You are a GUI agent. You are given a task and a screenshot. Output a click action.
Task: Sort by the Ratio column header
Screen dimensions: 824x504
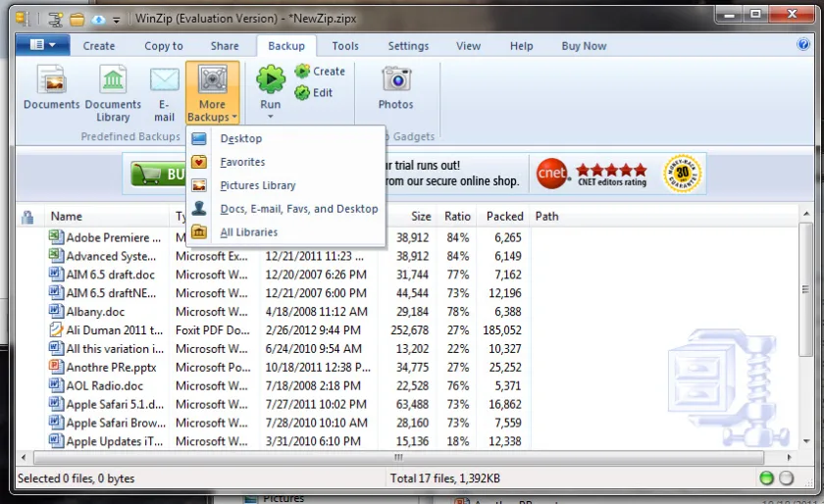click(457, 217)
